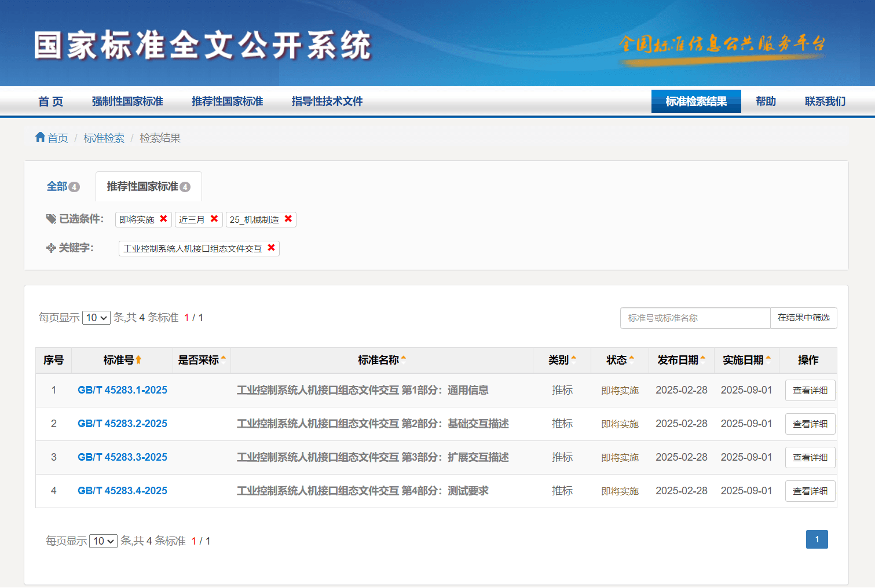Click 查看详细 for GB/T 45283.1-2025
This screenshot has height=588, width=875.
click(810, 390)
